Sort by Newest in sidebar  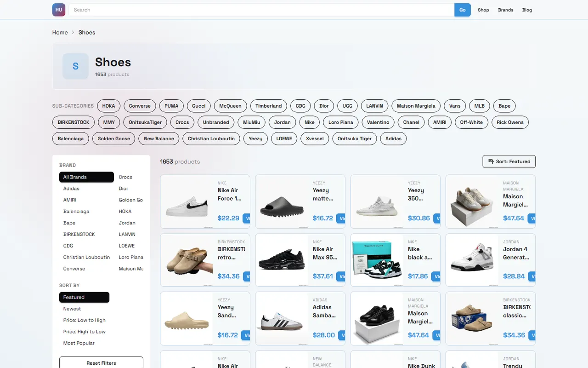[72, 309]
